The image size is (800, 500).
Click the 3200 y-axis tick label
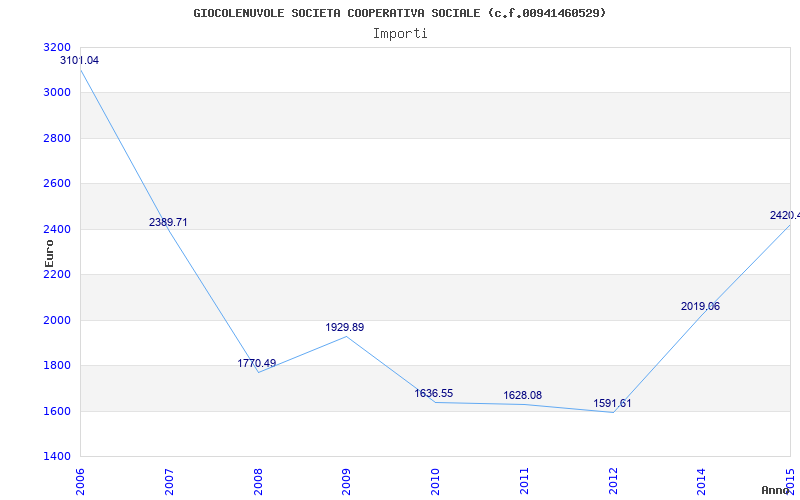point(57,47)
